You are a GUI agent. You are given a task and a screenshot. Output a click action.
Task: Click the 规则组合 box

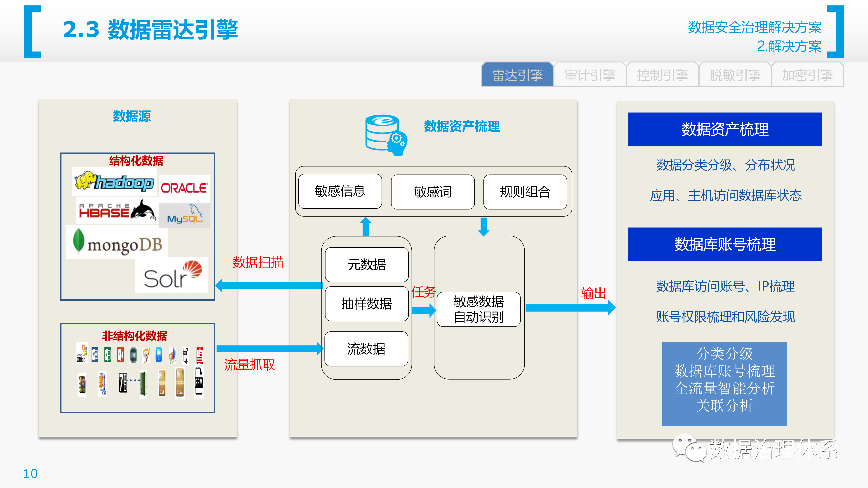coord(525,192)
